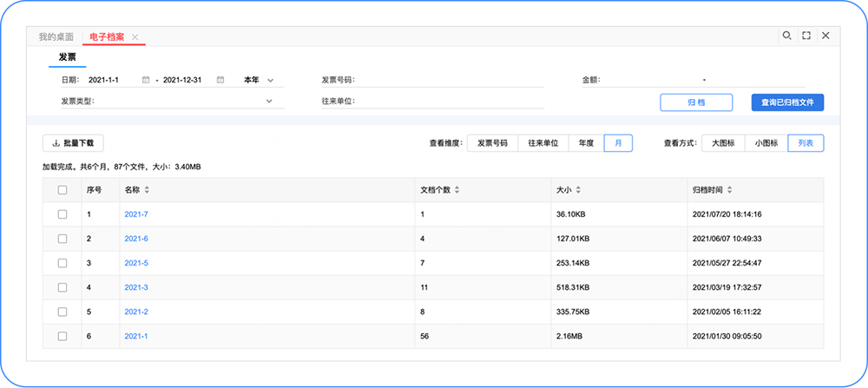Sort by 归档时间 column sort icon
The image size is (868, 388).
(x=730, y=190)
